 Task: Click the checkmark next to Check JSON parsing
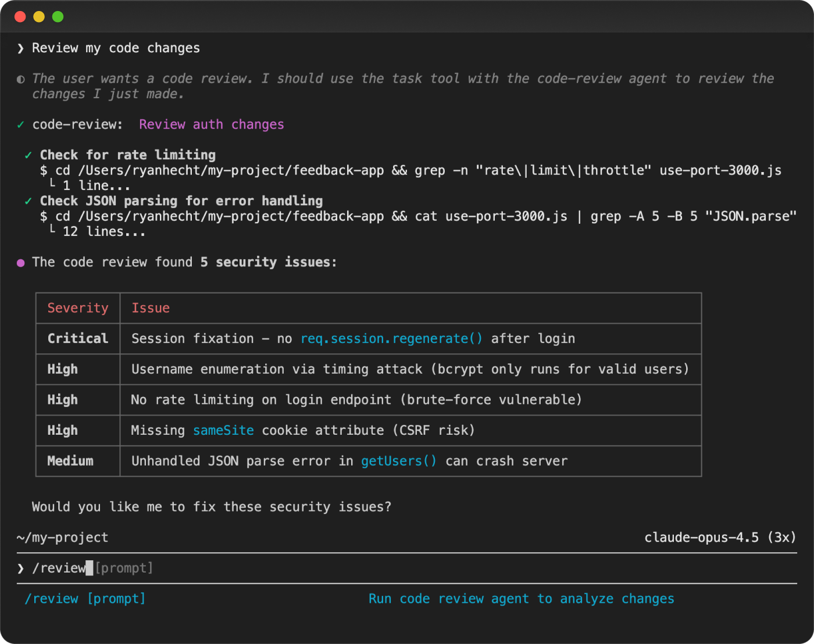tap(28, 201)
